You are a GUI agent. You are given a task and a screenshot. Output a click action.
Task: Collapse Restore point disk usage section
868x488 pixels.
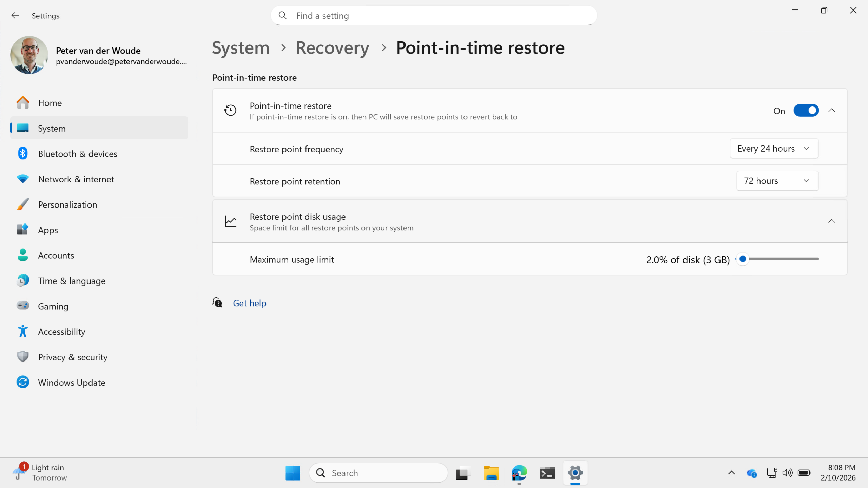[x=831, y=221]
